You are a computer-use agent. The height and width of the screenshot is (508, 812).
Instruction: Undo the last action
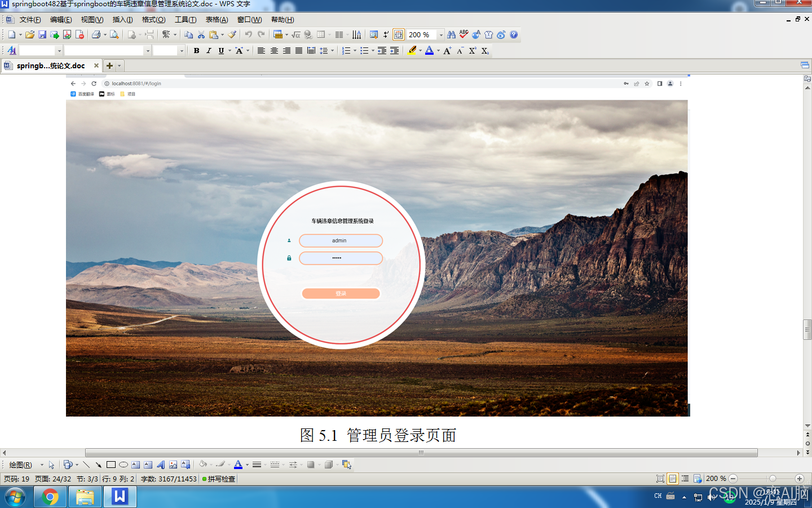(x=249, y=34)
